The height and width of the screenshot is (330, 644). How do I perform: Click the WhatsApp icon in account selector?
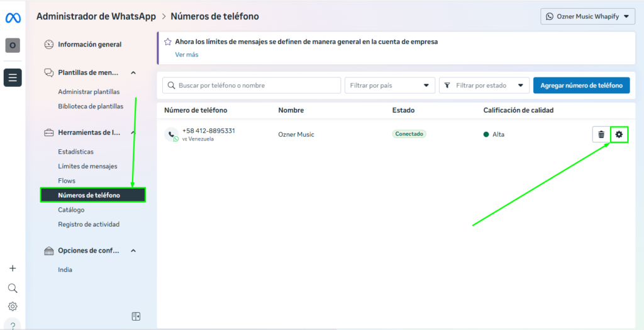tap(550, 17)
